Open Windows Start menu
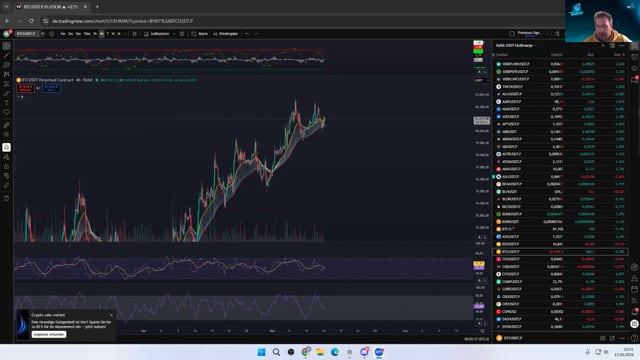This screenshot has height=360, width=640. [x=261, y=352]
